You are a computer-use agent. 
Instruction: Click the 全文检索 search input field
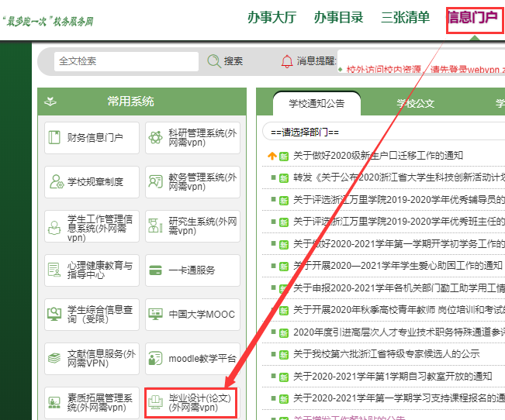[x=126, y=61]
